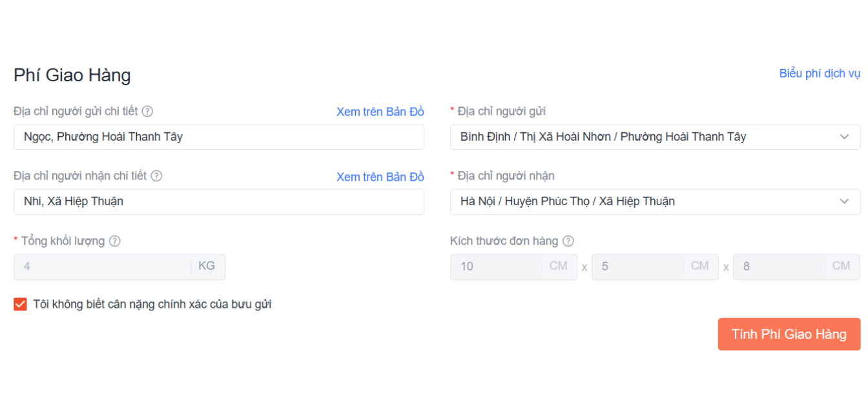The width and height of the screenshot is (868, 404).
Task: Click recipient detailed address input field
Action: point(218,201)
